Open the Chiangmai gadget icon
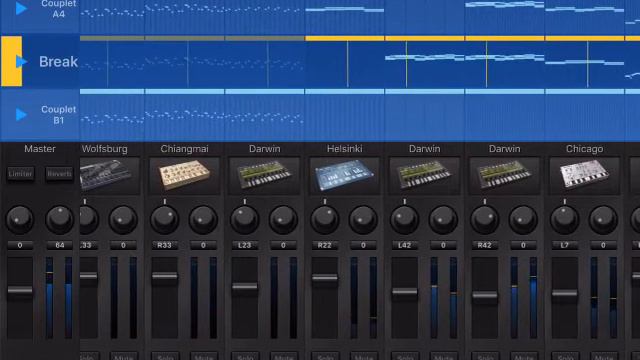The width and height of the screenshot is (640, 360). [x=184, y=176]
